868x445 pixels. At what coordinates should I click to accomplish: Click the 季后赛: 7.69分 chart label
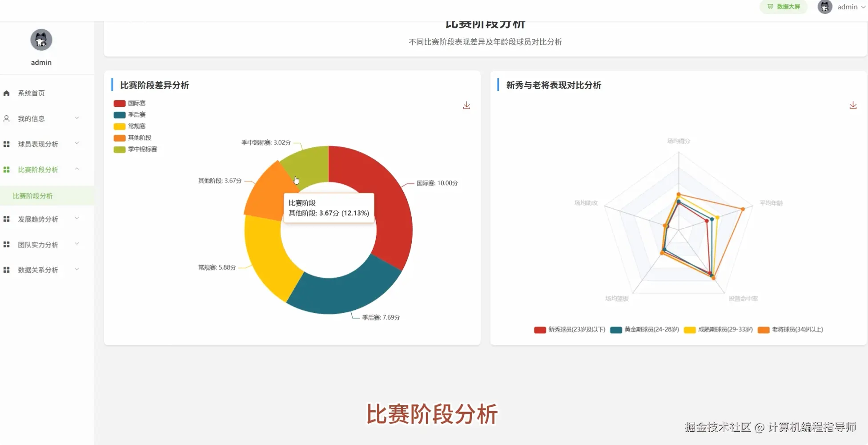[381, 318]
